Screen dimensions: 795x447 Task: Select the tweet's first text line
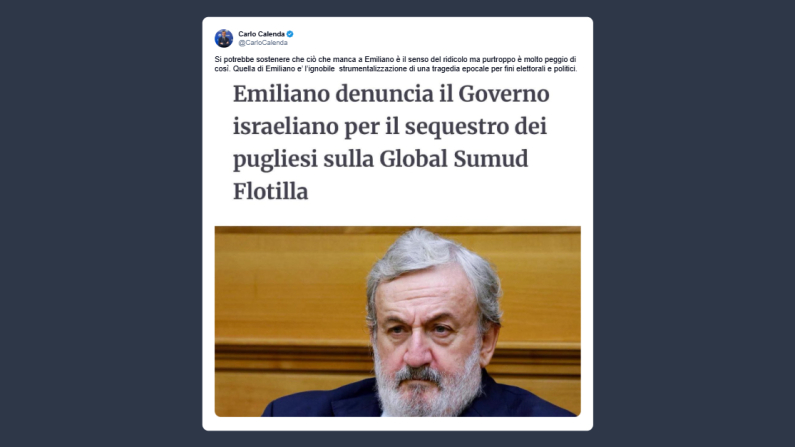pyautogui.click(x=395, y=59)
